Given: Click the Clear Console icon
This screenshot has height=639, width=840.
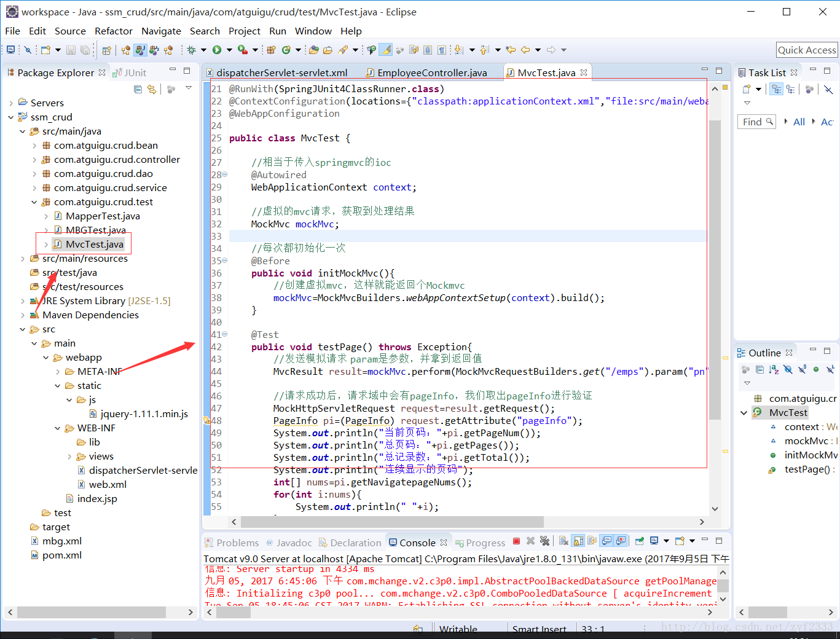Looking at the screenshot, I should tap(563, 541).
